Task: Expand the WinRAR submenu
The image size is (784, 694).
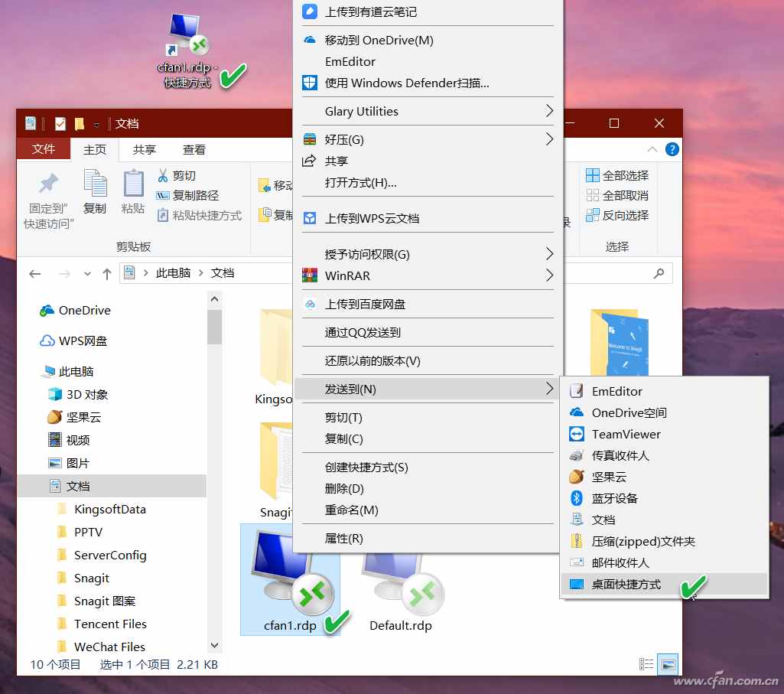Action: point(428,275)
